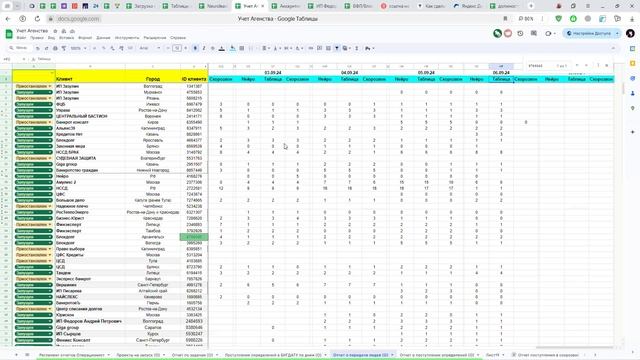Viewport: 640px width, 360px height.
Task: Open the borders tool
Action: coord(242,48)
